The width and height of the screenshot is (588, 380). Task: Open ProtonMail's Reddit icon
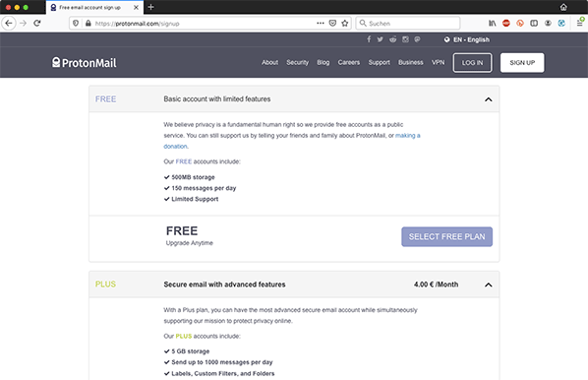[392, 39]
